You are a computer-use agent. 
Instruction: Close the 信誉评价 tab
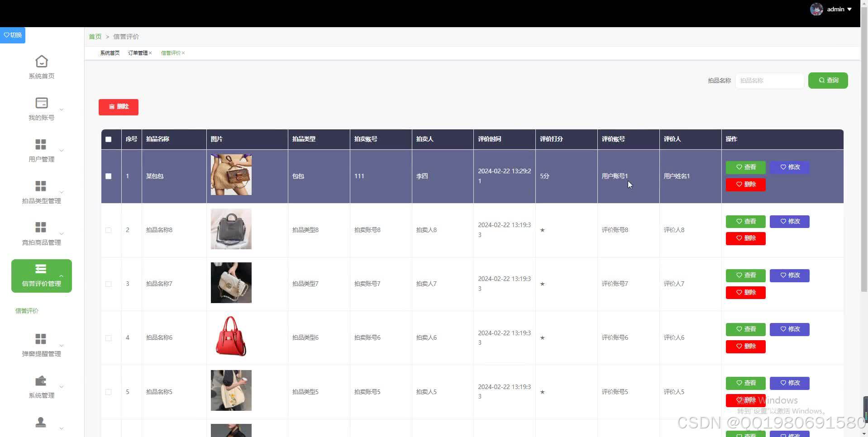click(x=183, y=53)
